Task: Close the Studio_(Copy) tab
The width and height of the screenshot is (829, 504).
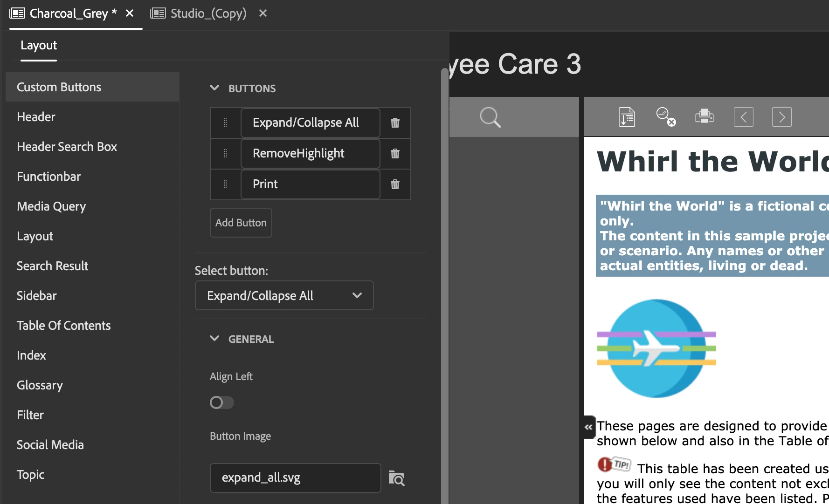Action: pyautogui.click(x=263, y=13)
